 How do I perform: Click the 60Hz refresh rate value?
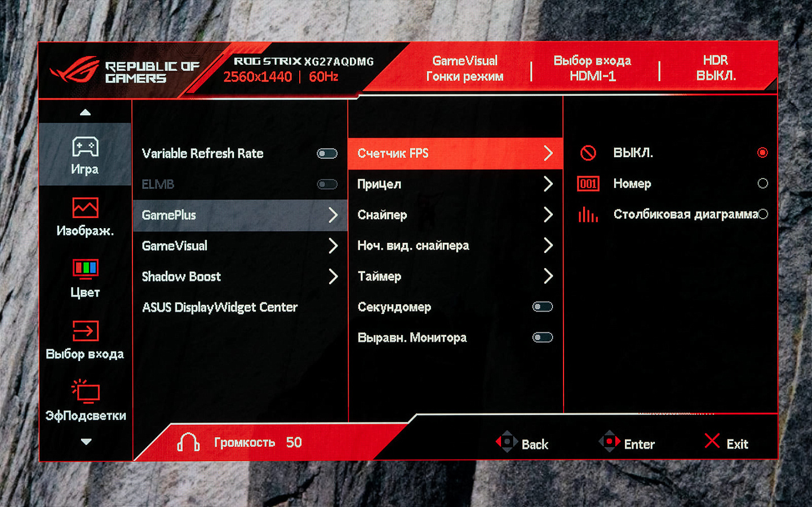click(323, 77)
